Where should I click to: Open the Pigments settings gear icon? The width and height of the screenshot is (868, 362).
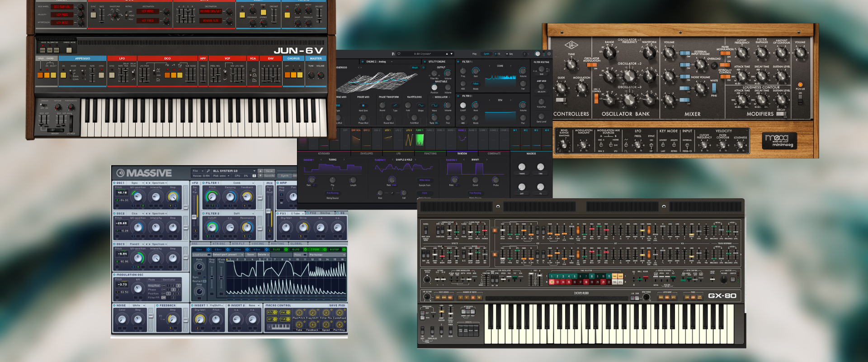(549, 54)
